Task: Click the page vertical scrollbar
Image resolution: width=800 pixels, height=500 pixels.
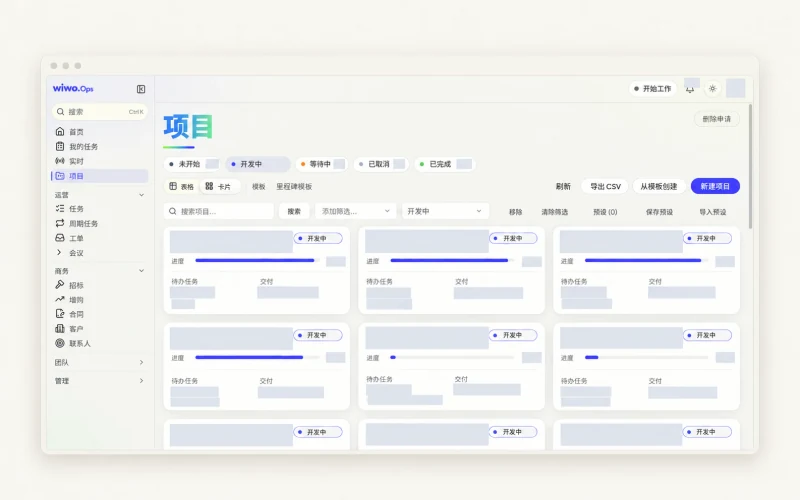Action: [750, 167]
